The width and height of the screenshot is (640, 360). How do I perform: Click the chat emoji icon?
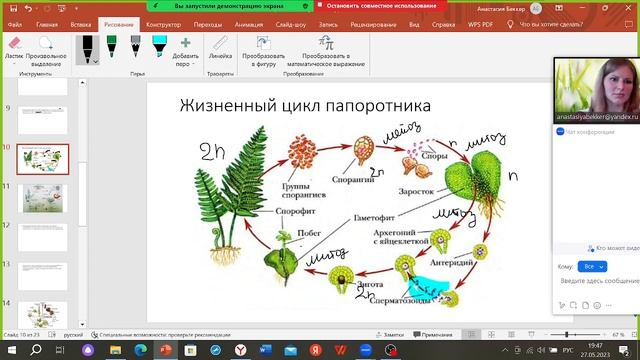pyautogui.click(x=597, y=305)
